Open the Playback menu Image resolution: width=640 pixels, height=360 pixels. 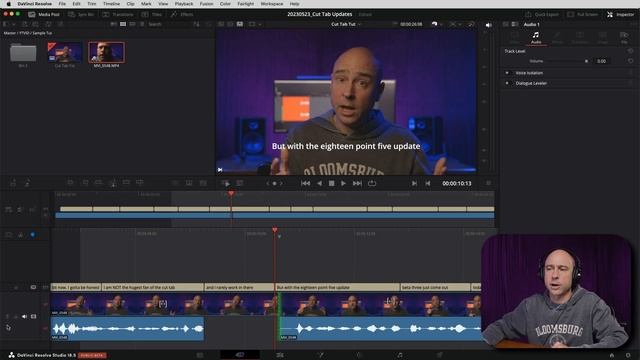tap(184, 4)
